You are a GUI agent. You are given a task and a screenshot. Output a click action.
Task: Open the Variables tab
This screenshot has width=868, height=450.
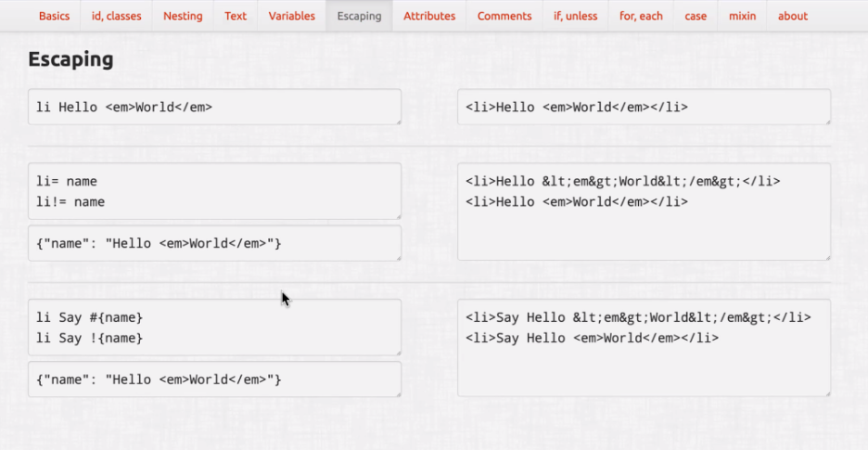click(292, 16)
